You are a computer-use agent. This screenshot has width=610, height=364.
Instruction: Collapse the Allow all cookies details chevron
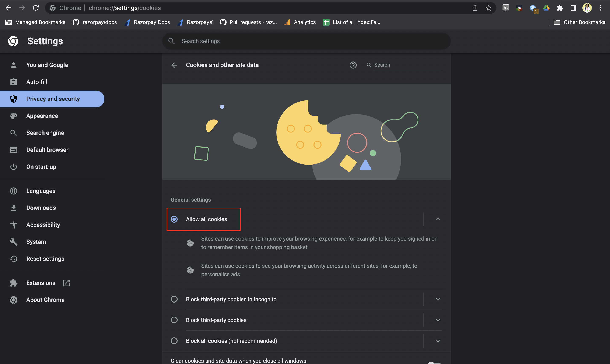coord(438,219)
